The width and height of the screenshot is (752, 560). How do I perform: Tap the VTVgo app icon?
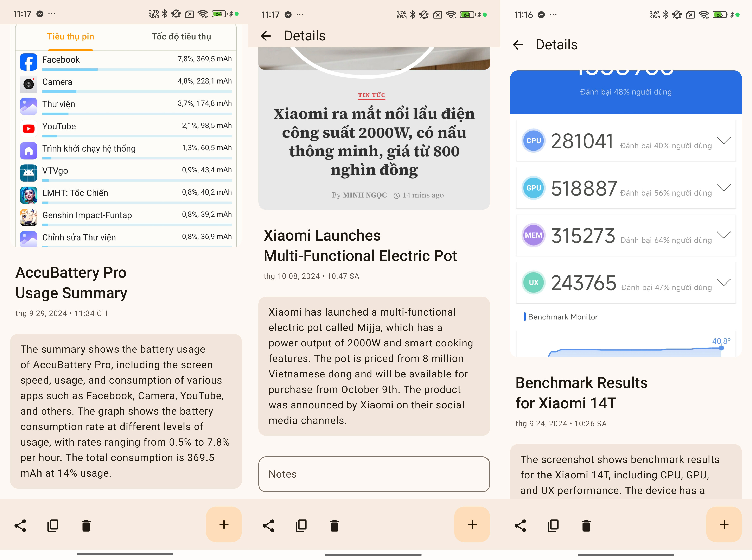coord(28,173)
